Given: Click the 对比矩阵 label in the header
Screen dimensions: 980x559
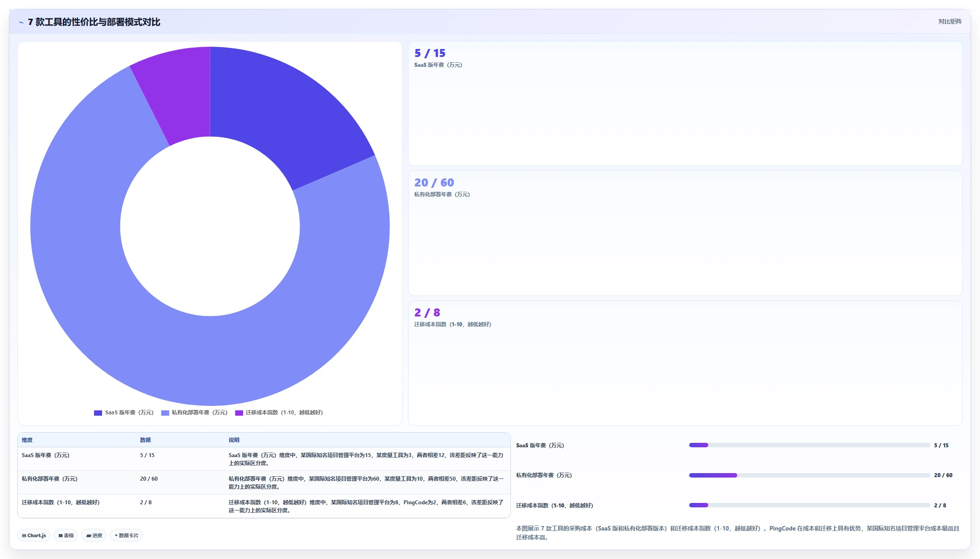Looking at the screenshot, I should [950, 21].
